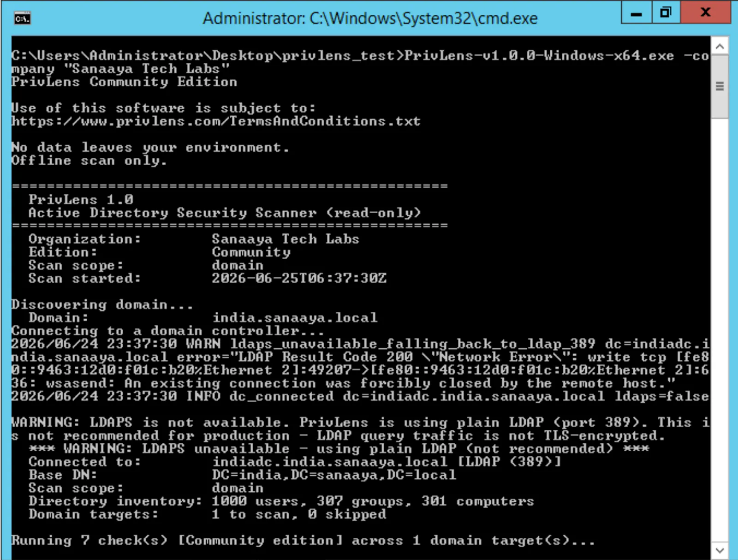Click 'Active Directory Security Scanner (read-only)' text
Image resolution: width=738 pixels, height=560 pixels.
pyautogui.click(x=225, y=213)
